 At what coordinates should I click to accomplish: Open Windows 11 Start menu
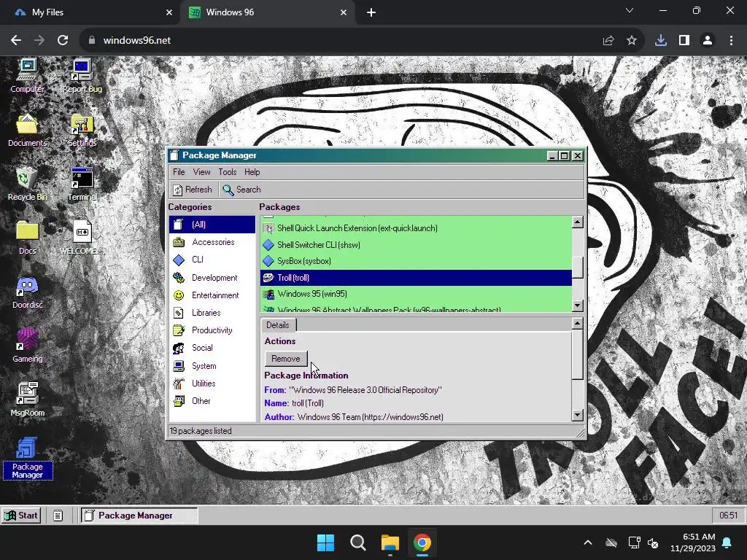pos(326,542)
